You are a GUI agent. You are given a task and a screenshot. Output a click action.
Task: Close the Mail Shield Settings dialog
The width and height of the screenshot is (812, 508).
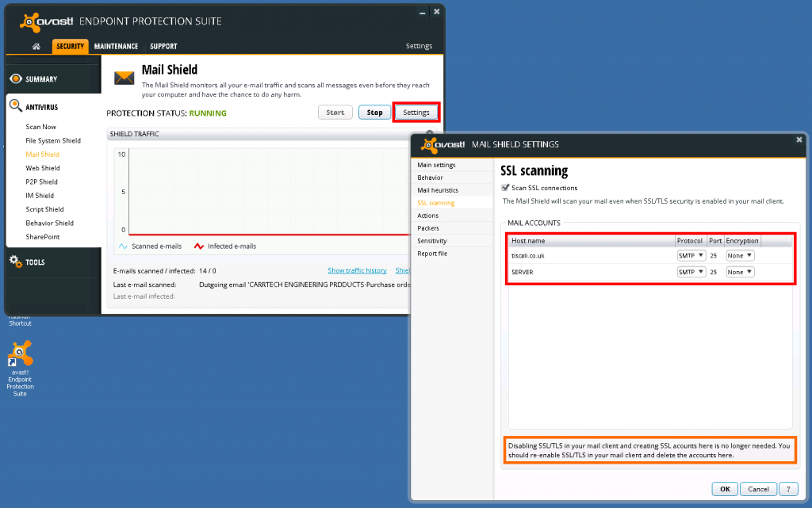click(799, 139)
